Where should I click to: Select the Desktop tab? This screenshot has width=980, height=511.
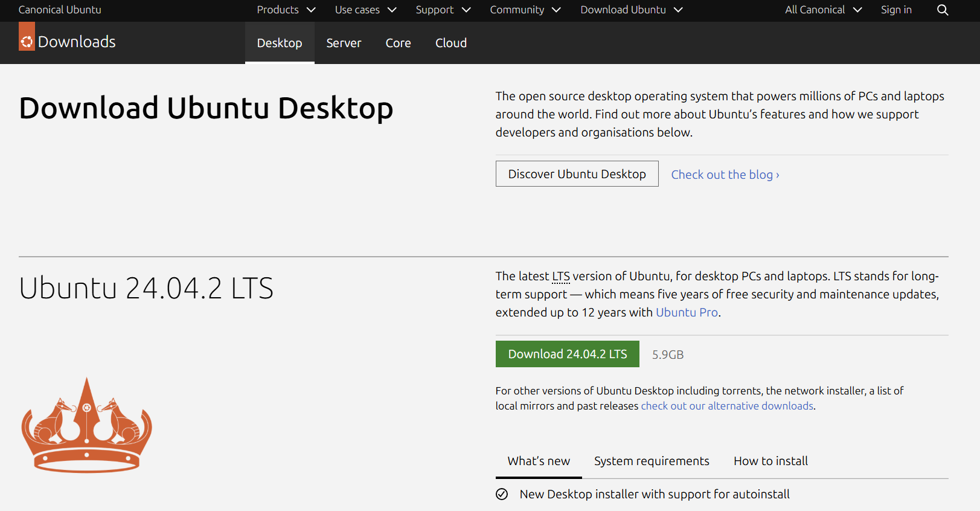(x=280, y=43)
